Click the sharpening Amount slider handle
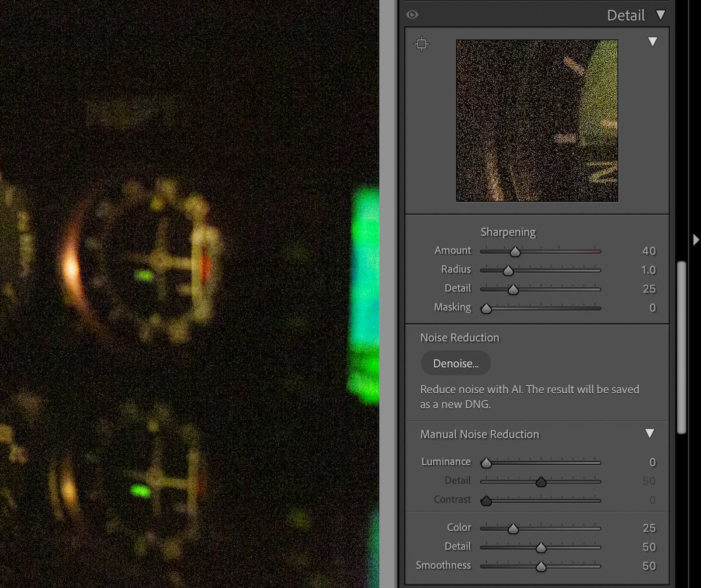 coord(515,251)
